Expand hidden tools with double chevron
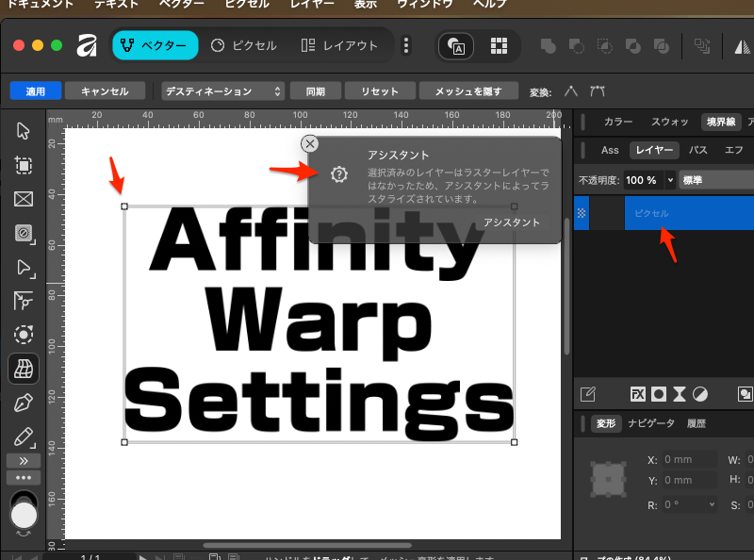The width and height of the screenshot is (754, 560). click(x=24, y=460)
